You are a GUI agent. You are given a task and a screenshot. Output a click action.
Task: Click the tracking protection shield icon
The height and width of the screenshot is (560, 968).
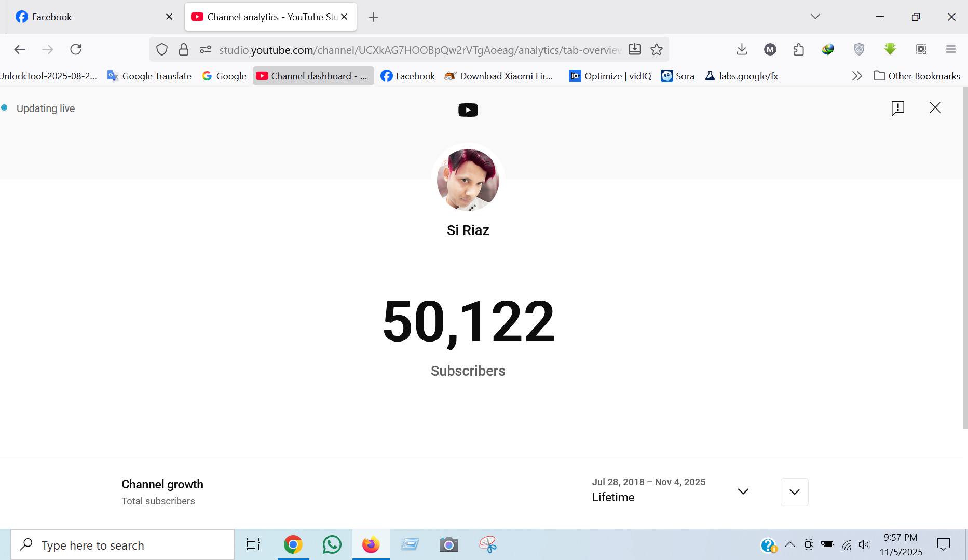[x=162, y=49]
